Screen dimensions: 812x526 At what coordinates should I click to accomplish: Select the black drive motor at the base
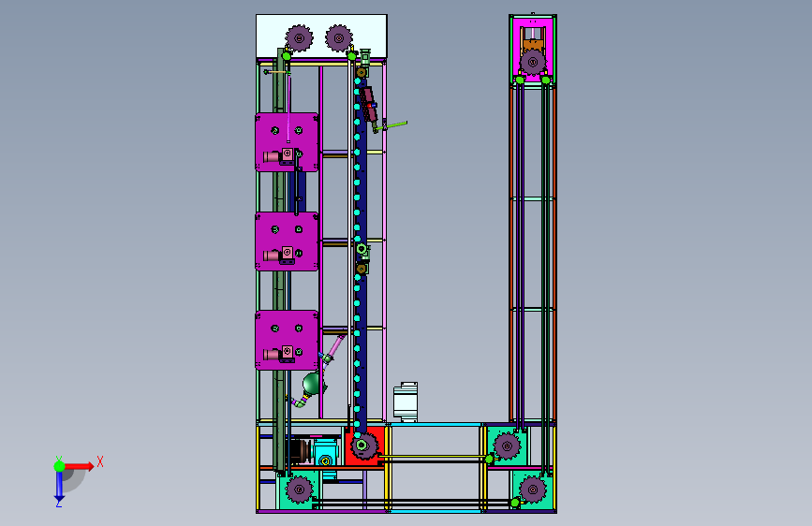click(x=300, y=451)
